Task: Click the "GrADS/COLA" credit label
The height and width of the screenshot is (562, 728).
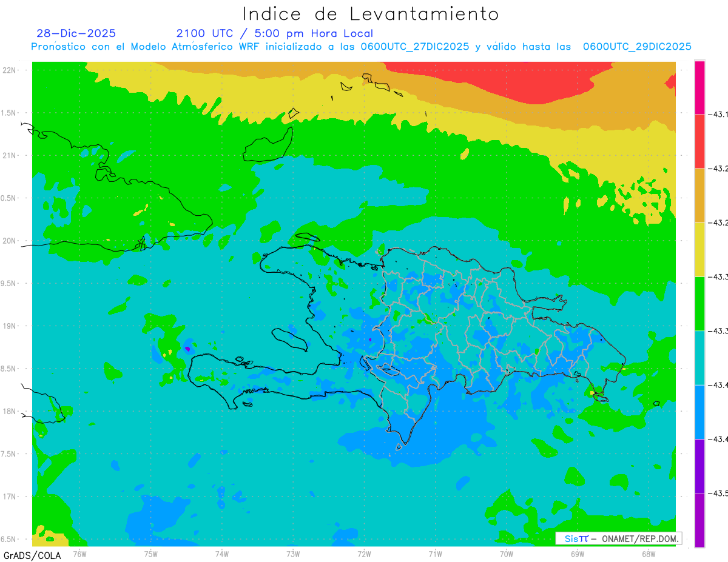Action: 32,555
